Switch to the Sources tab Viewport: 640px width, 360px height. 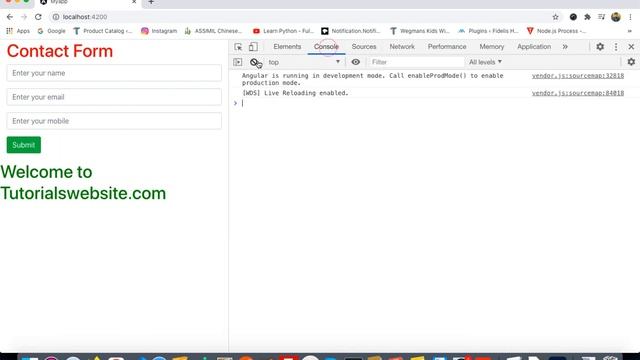point(364,47)
